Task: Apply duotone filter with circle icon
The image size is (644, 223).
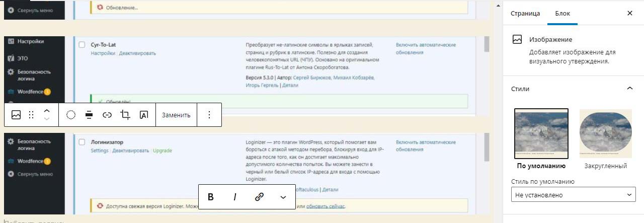Action: point(71,115)
